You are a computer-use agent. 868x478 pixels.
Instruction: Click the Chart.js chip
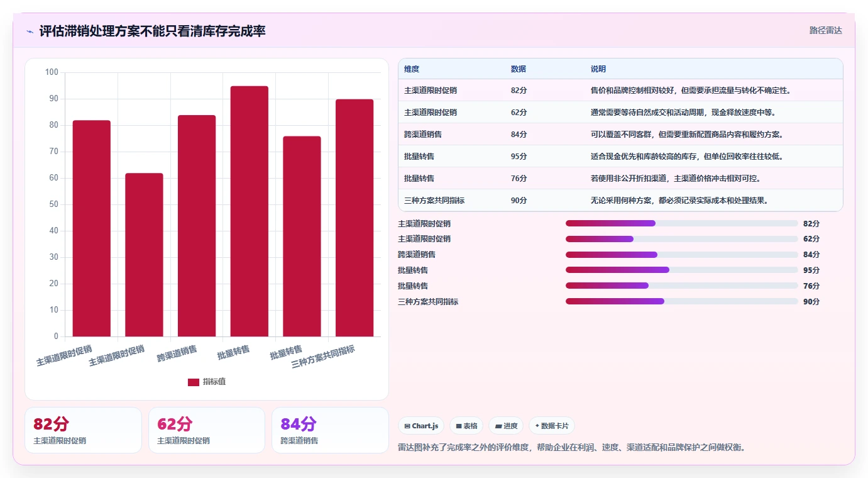[421, 426]
